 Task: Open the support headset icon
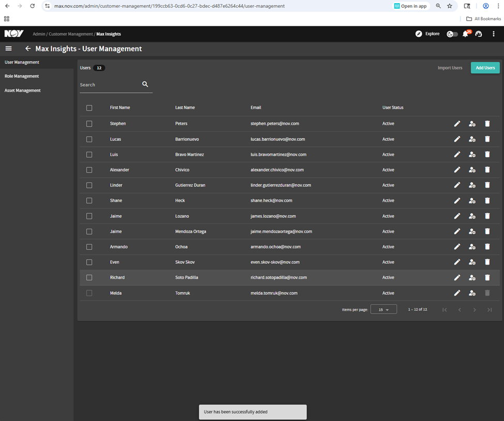point(479,34)
